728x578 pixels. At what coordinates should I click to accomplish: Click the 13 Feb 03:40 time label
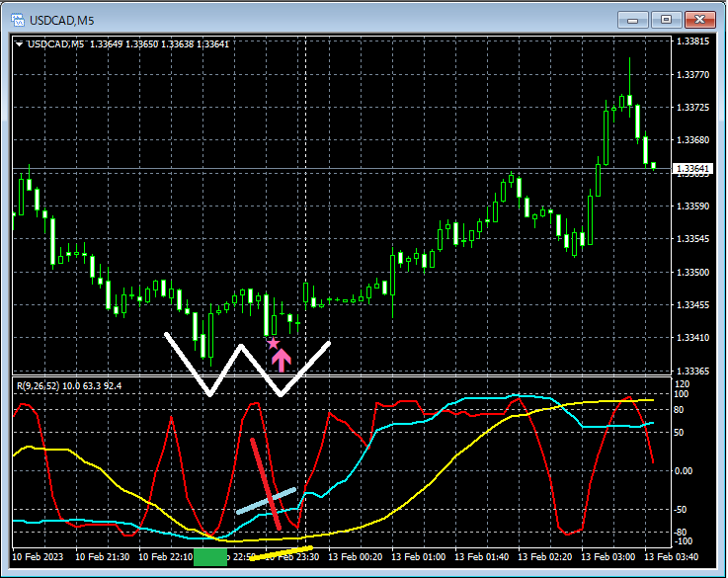pos(671,556)
